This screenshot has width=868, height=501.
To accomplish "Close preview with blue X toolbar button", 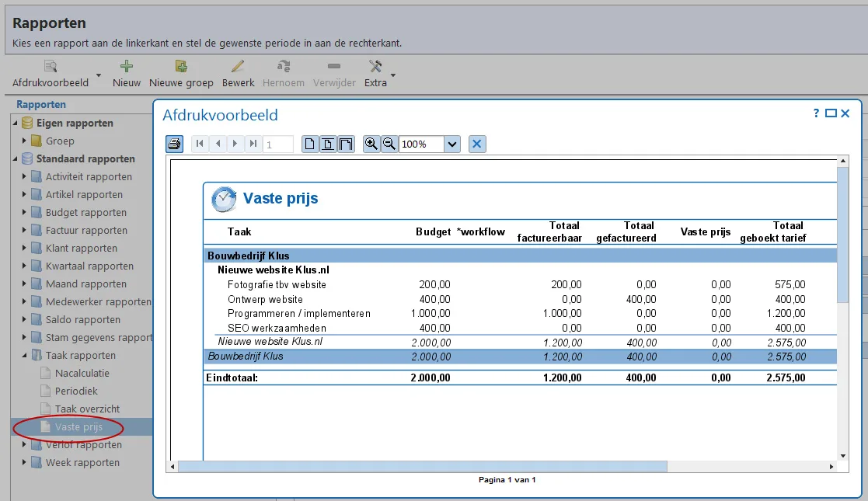I will pos(476,144).
